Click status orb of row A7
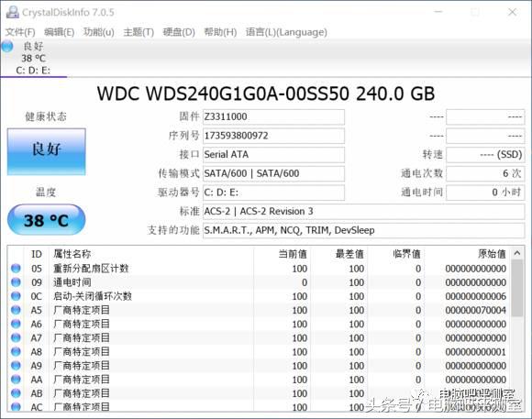Viewport: 532px width, 419px height. (16, 338)
